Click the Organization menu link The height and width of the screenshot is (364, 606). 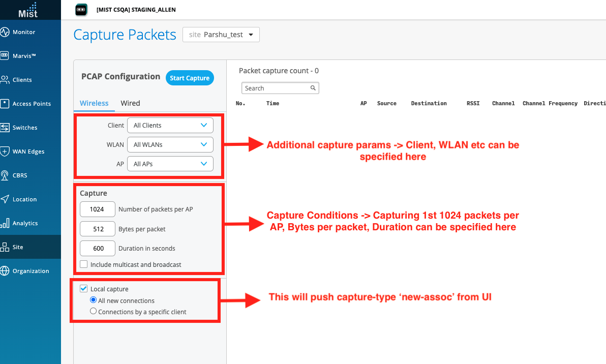[31, 271]
